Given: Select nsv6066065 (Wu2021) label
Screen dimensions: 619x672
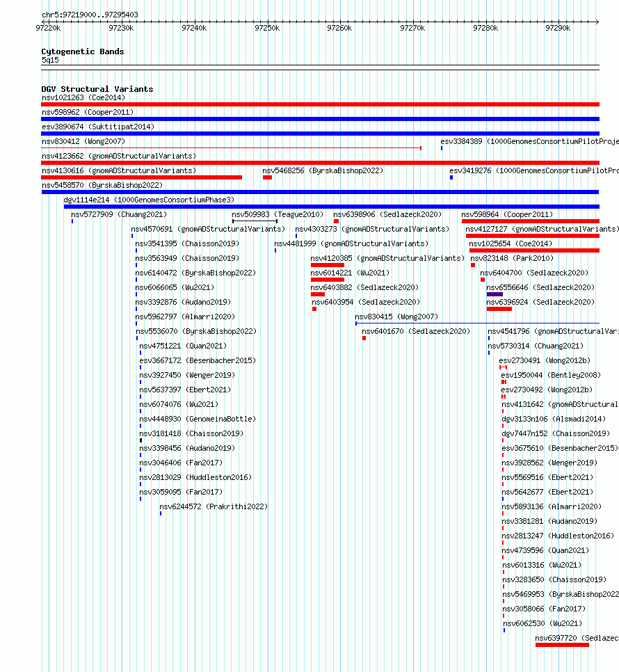Looking at the screenshot, I should coord(175,287).
